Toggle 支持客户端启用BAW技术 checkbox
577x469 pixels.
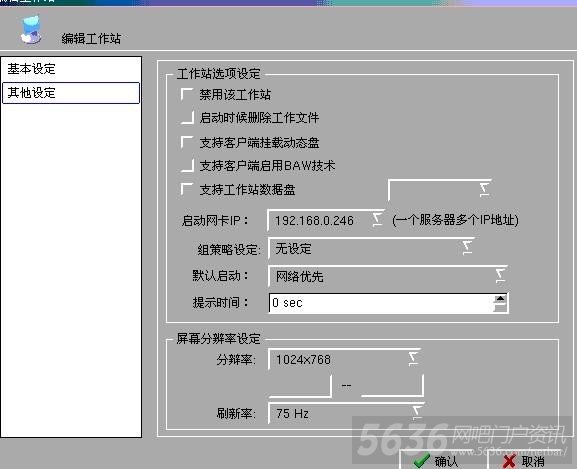coord(187,166)
